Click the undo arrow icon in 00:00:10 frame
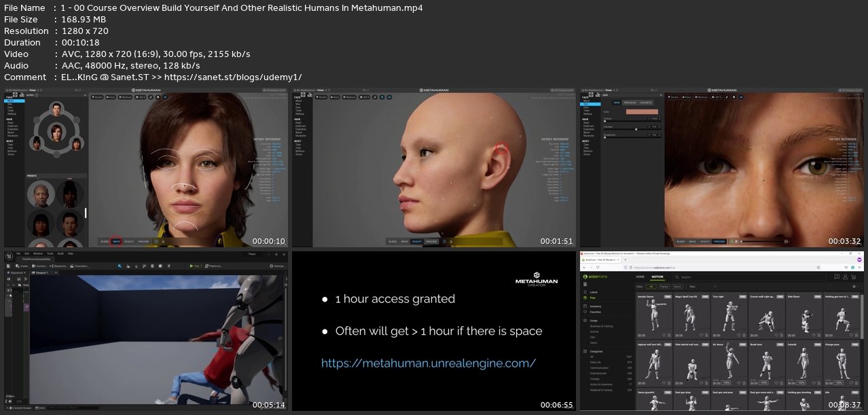Image resolution: width=868 pixels, height=415 pixels. coord(76,90)
